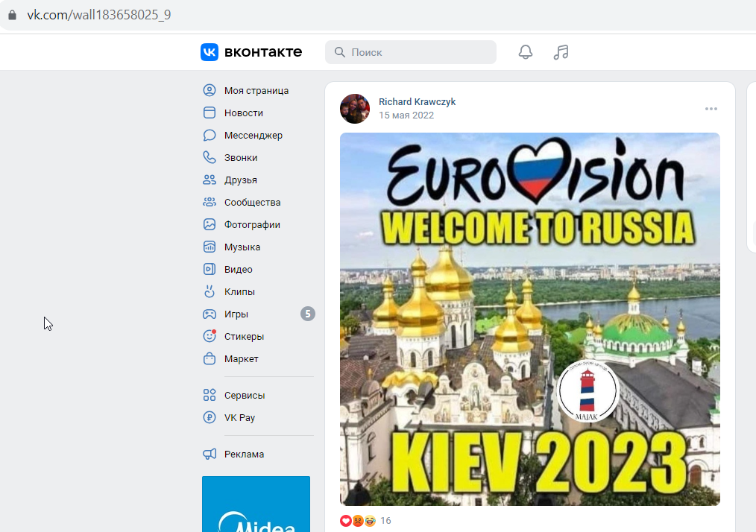Open Стикеры in sidebar
Viewport: 756px width, 532px height.
click(x=244, y=336)
